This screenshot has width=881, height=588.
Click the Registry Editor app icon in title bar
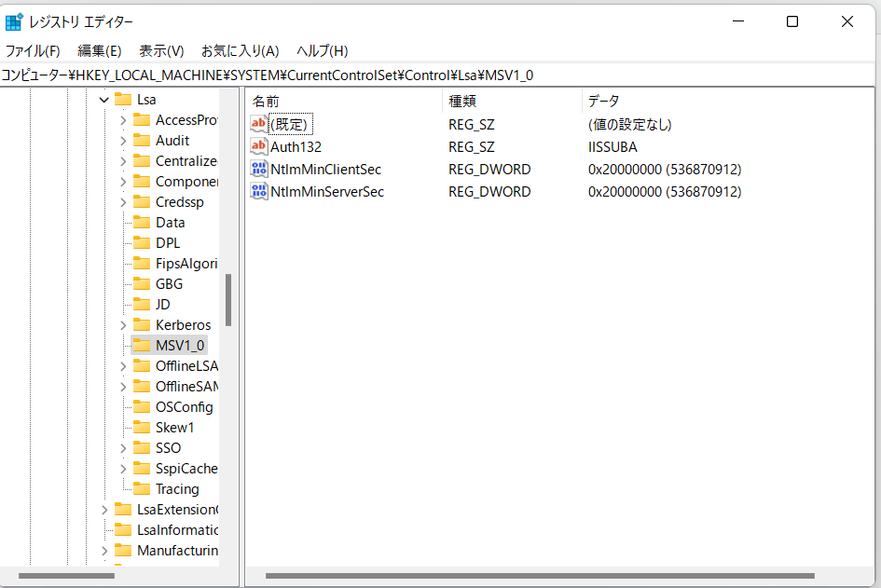14,21
